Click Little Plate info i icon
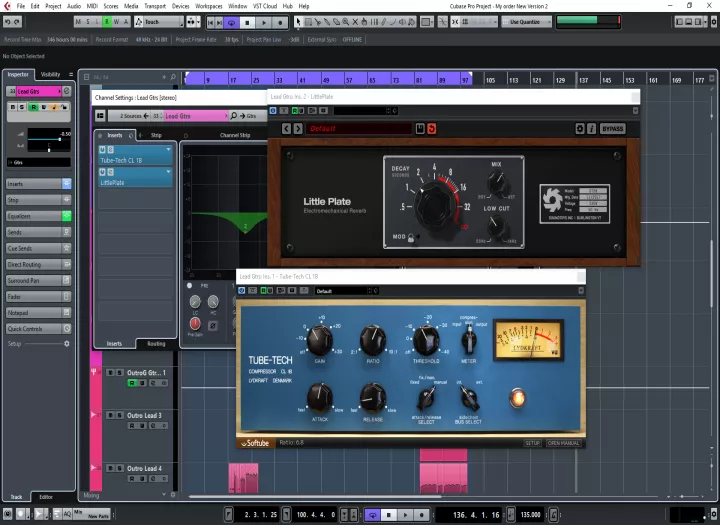 pyautogui.click(x=591, y=129)
